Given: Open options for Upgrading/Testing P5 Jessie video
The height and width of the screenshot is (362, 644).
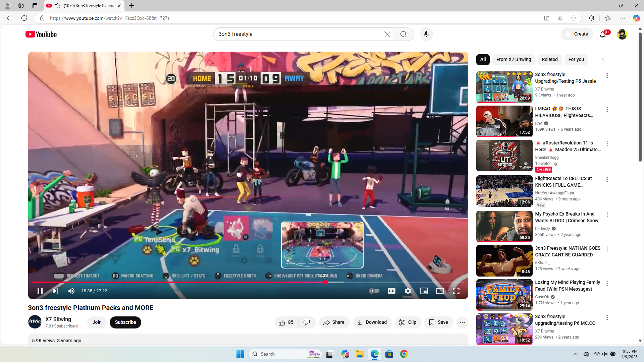Looking at the screenshot, I should click(607, 75).
